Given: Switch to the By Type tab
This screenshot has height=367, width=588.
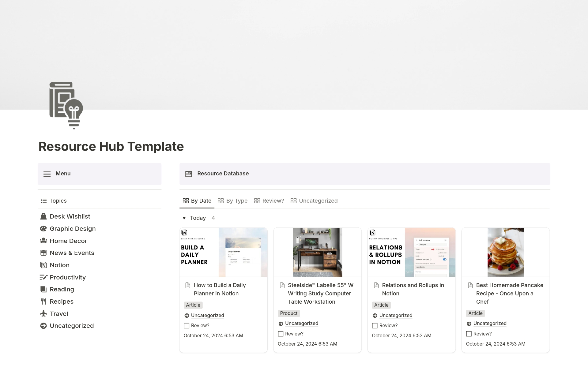Looking at the screenshot, I should [x=236, y=200].
